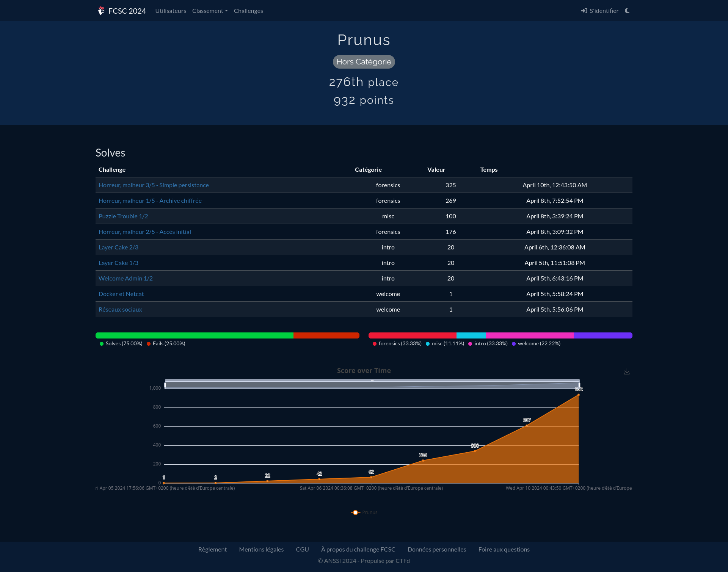Click the 932 data point on chart
This screenshot has width=728, height=572.
coord(579,395)
